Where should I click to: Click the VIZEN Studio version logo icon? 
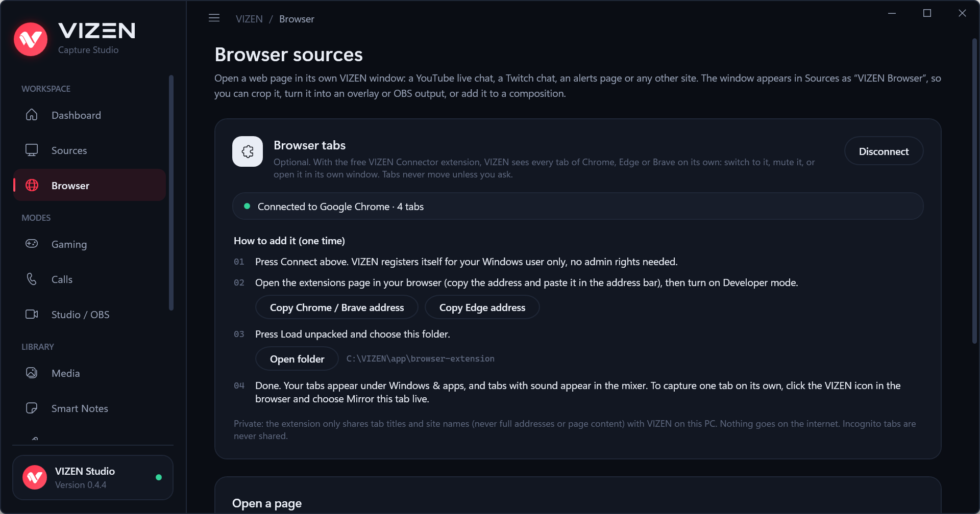coord(35,477)
